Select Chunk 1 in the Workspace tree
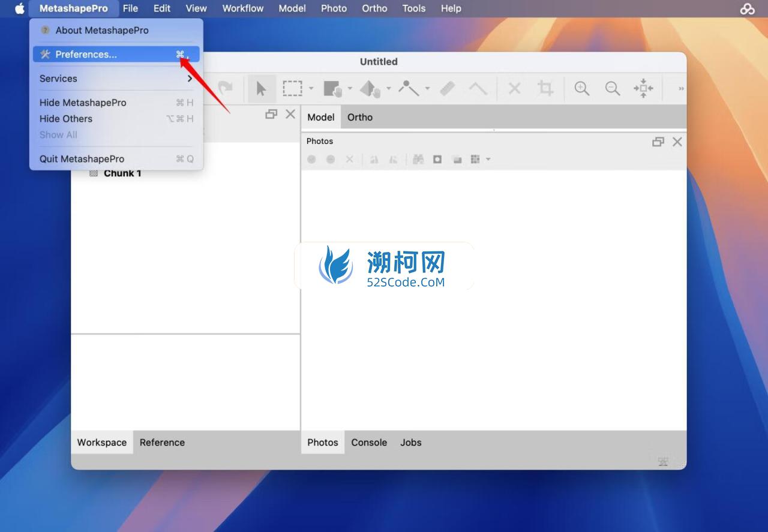768x532 pixels. click(122, 173)
